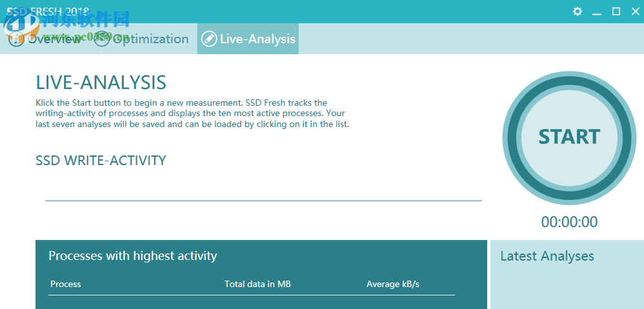Open the settings gear in title bar
Image resolution: width=644 pixels, height=309 pixels.
[x=578, y=12]
